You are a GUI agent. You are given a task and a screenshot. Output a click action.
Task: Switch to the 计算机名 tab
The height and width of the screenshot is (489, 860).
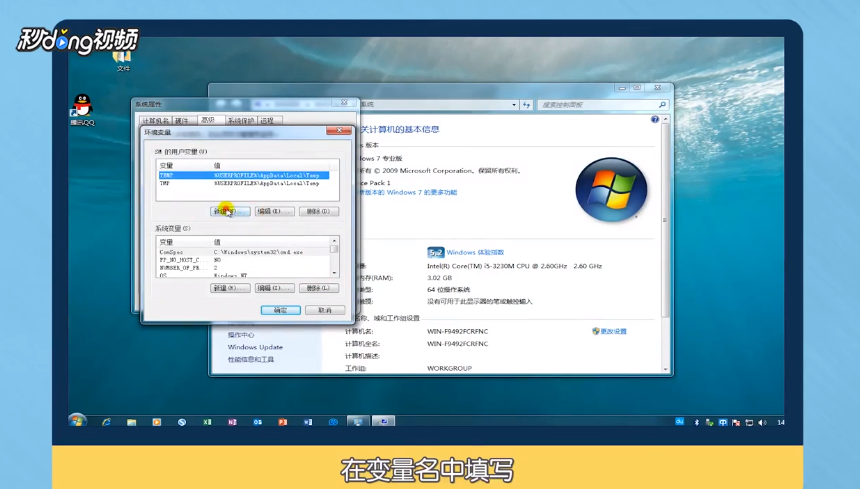(156, 121)
